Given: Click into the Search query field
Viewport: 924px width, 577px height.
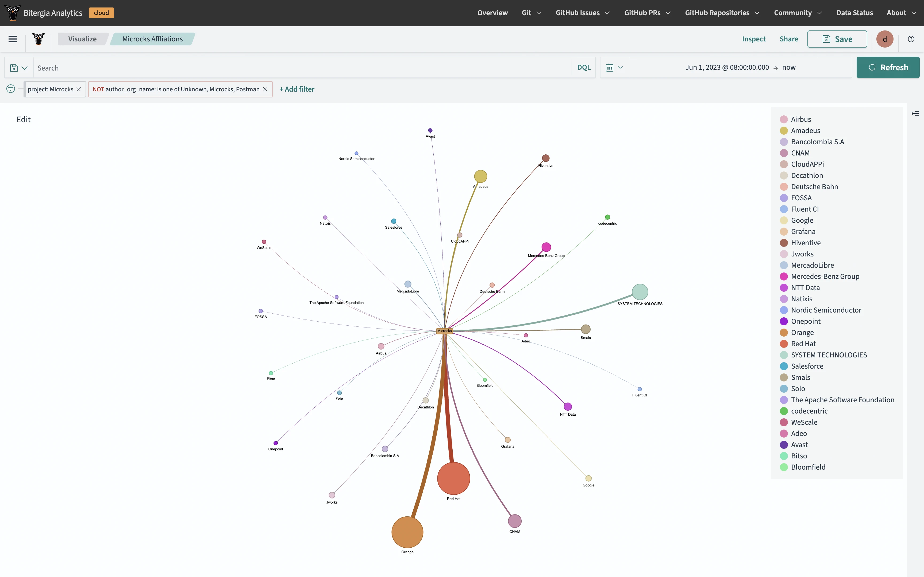Looking at the screenshot, I should tap(302, 68).
